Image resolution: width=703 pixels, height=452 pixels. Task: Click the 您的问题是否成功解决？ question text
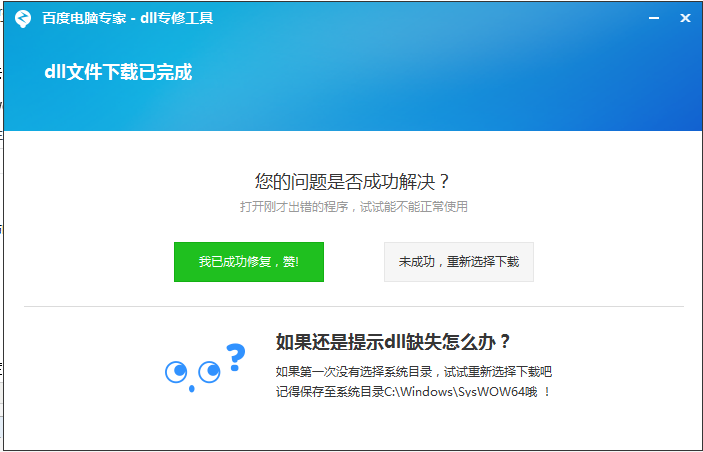[352, 181]
